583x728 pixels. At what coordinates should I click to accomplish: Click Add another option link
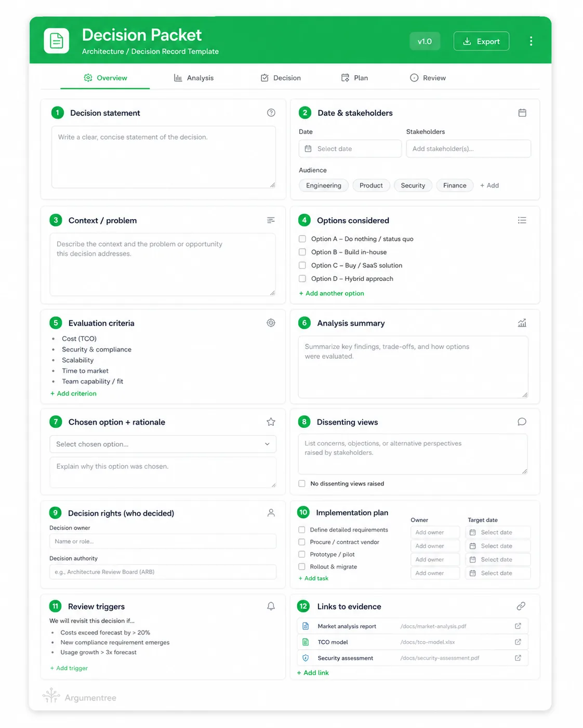332,293
